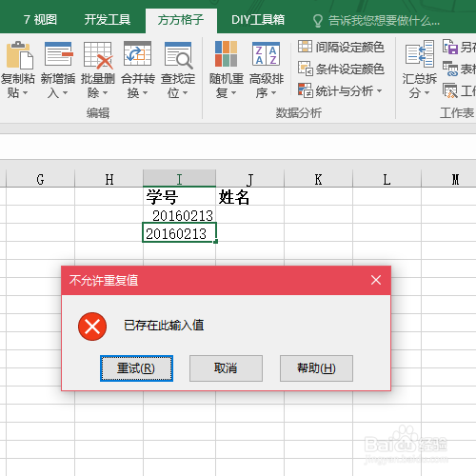Click the lightbulb tell-me icon

pos(318,21)
